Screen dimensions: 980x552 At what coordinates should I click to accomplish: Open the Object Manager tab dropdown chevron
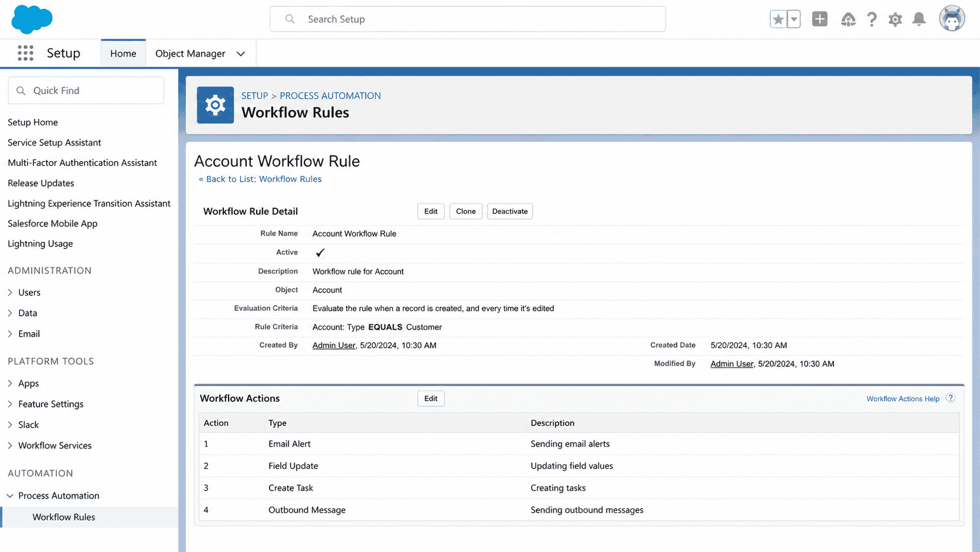(240, 53)
